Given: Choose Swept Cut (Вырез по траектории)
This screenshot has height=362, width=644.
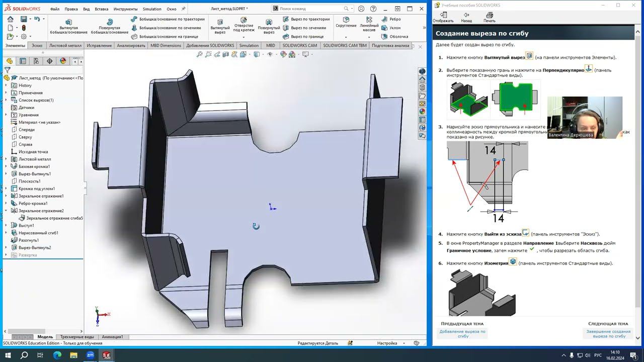Looking at the screenshot, I should [x=306, y=19].
